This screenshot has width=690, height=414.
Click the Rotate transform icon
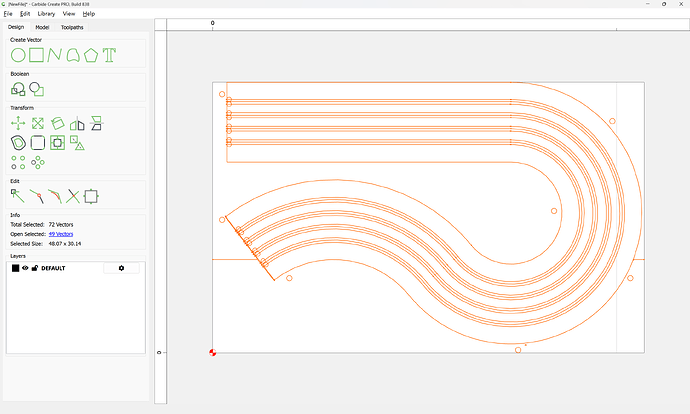coord(58,124)
